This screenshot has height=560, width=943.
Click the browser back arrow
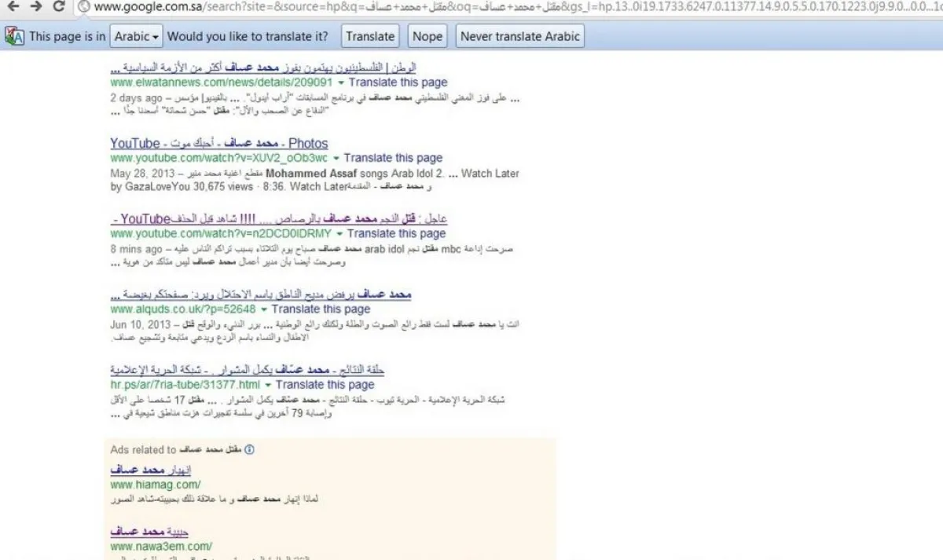pos(13,6)
